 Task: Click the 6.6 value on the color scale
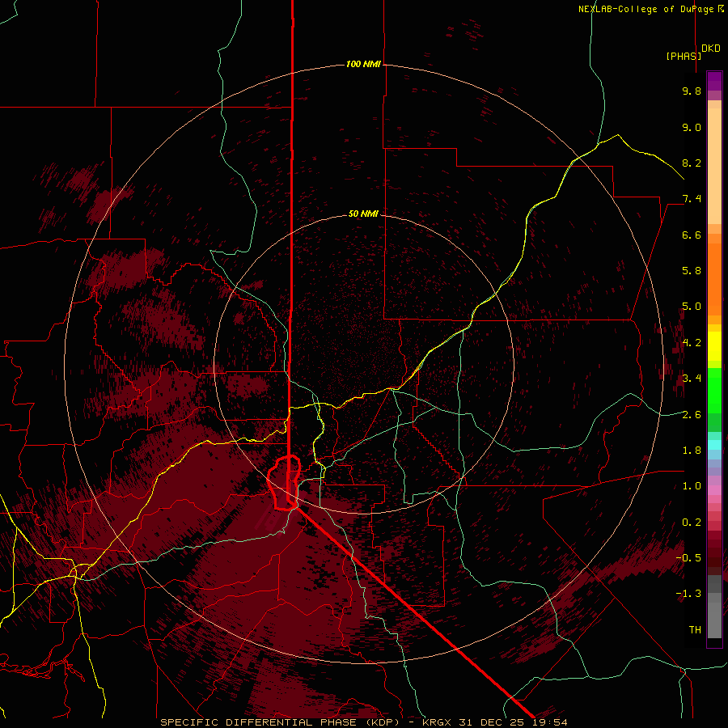tap(692, 235)
